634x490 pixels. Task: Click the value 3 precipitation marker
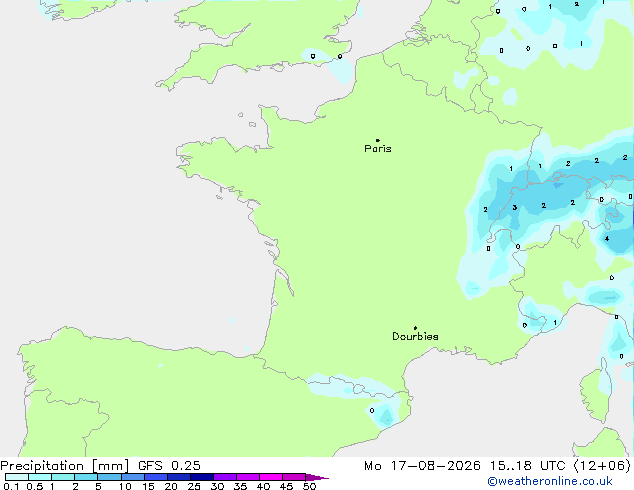(x=515, y=207)
